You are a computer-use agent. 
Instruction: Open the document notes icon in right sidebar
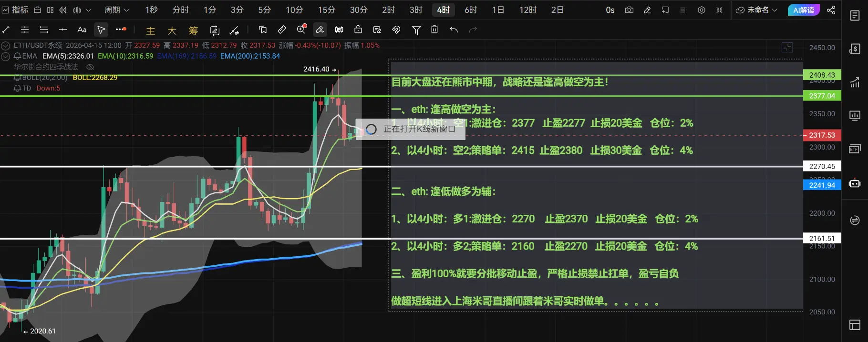(x=855, y=16)
